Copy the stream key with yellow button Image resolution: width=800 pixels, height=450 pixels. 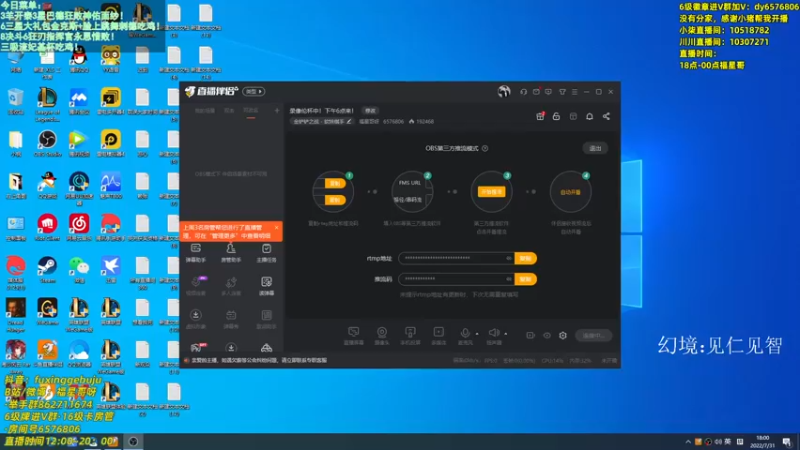(x=526, y=279)
